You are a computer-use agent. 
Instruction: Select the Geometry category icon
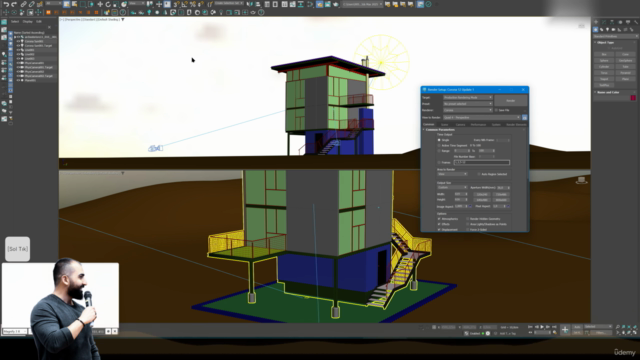click(x=596, y=29)
